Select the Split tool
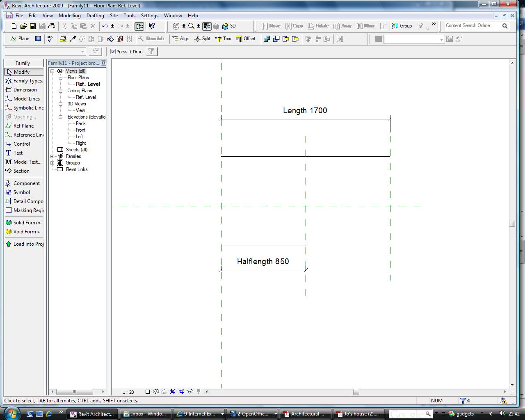 (x=202, y=39)
